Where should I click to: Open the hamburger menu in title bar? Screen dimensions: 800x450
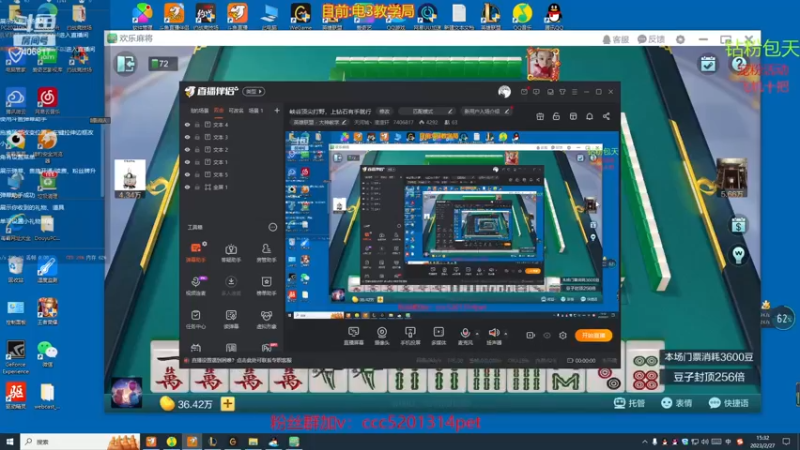click(x=574, y=92)
